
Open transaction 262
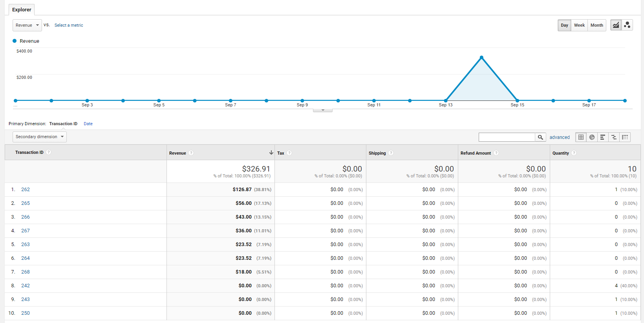pos(26,190)
